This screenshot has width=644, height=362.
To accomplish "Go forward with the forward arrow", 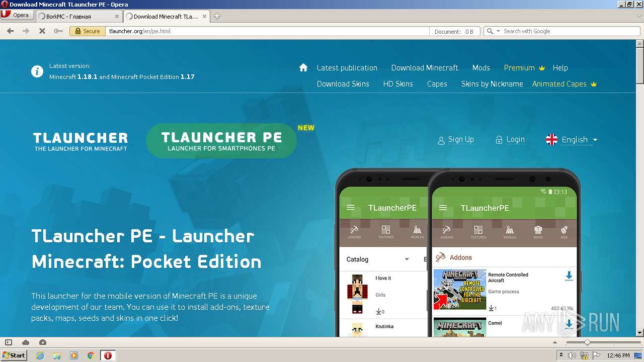I will tap(26, 31).
